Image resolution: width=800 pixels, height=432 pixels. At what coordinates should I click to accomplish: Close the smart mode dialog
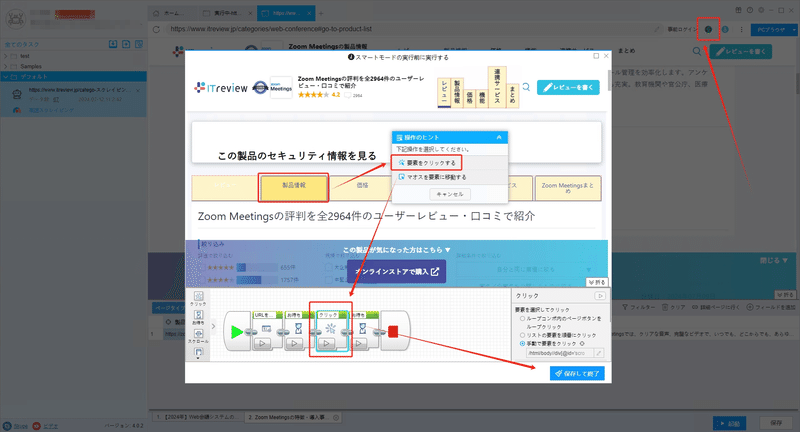coord(606,56)
